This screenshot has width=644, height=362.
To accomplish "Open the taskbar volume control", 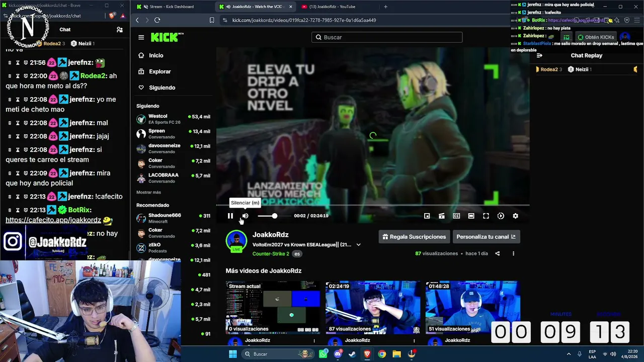I will click(x=613, y=354).
